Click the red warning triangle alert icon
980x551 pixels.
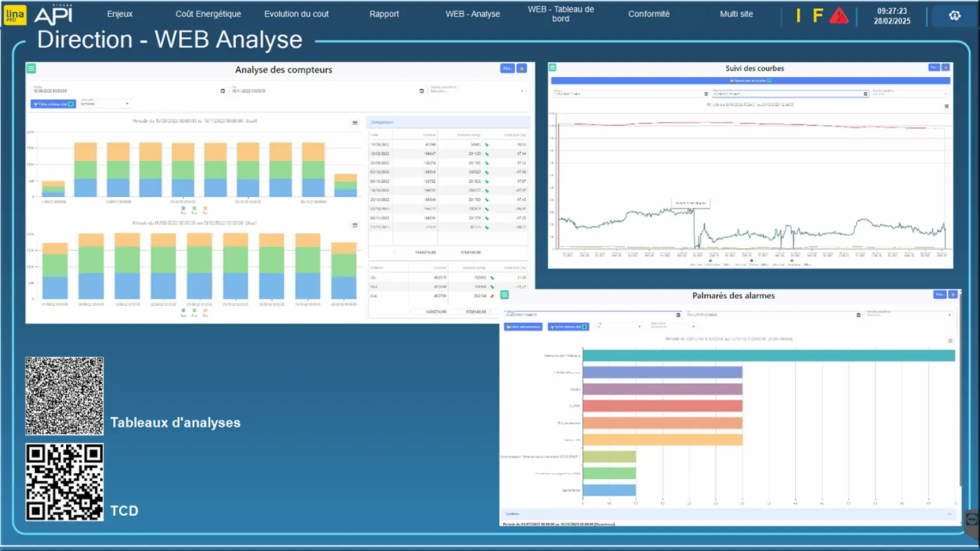click(x=839, y=16)
